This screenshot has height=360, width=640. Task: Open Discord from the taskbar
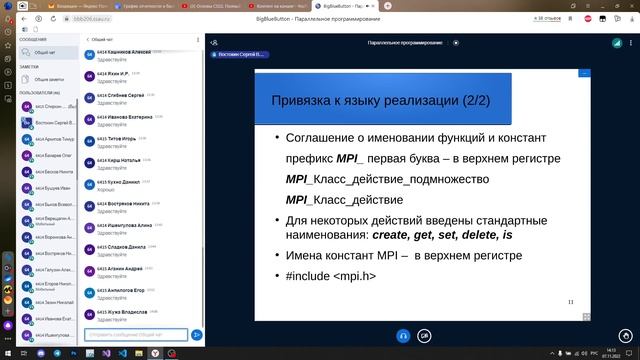(x=41, y=353)
